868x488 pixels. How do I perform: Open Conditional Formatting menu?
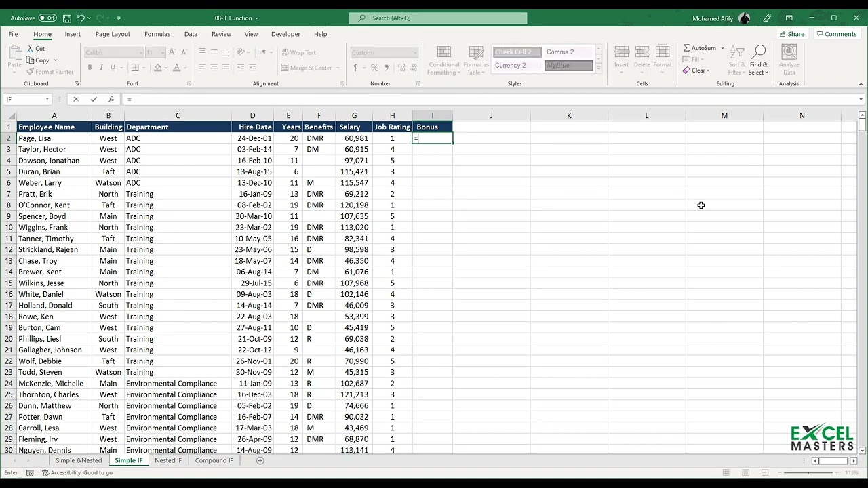pos(444,61)
